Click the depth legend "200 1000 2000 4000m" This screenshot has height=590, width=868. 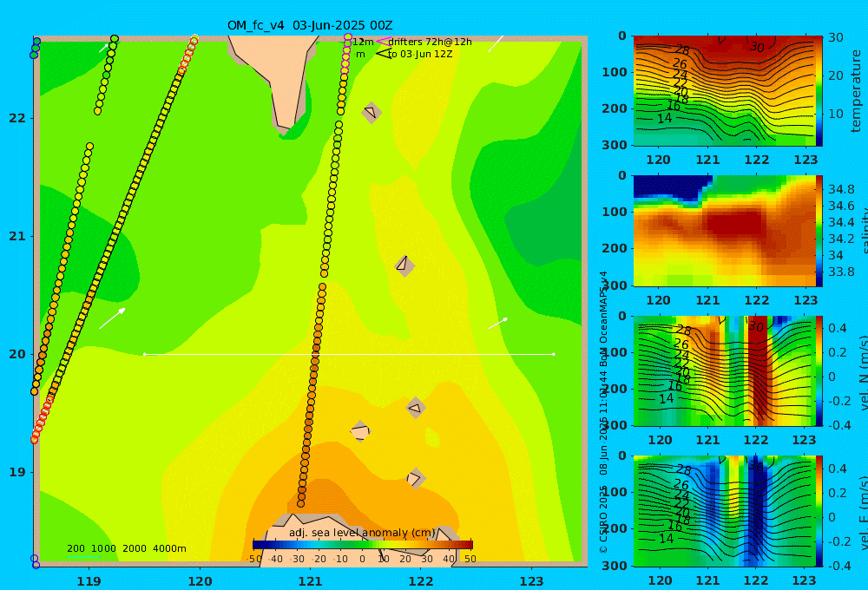(126, 548)
